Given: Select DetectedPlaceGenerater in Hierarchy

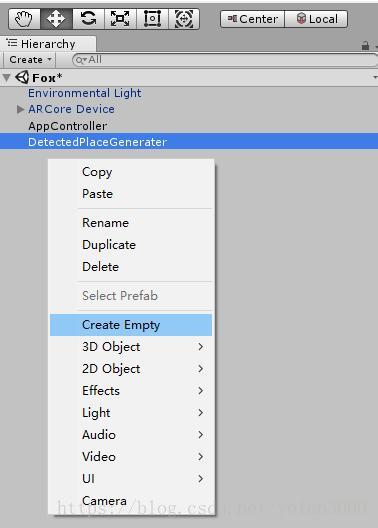Looking at the screenshot, I should tap(189, 141).
